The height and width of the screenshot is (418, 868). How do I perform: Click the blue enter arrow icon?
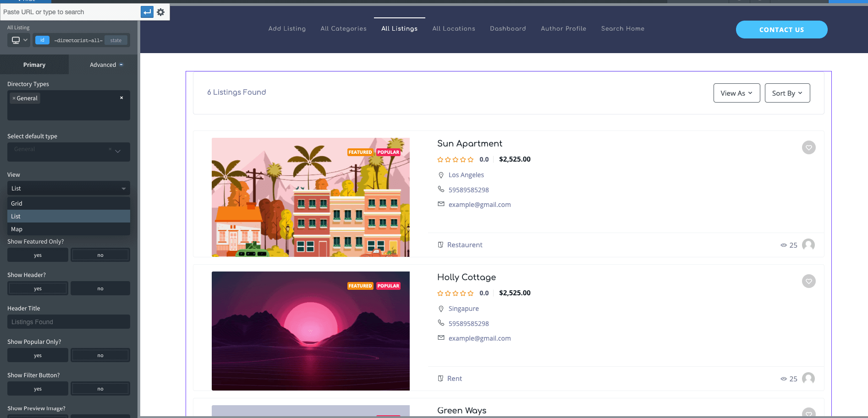147,12
